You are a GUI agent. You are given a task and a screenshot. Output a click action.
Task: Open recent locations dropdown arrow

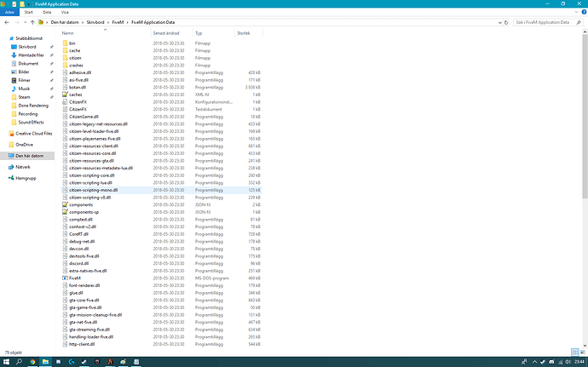point(25,22)
